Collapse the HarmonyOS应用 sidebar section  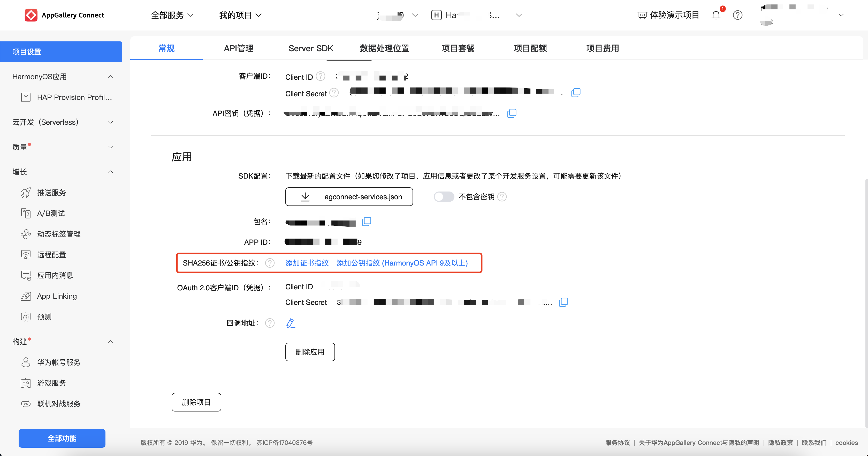coord(110,77)
